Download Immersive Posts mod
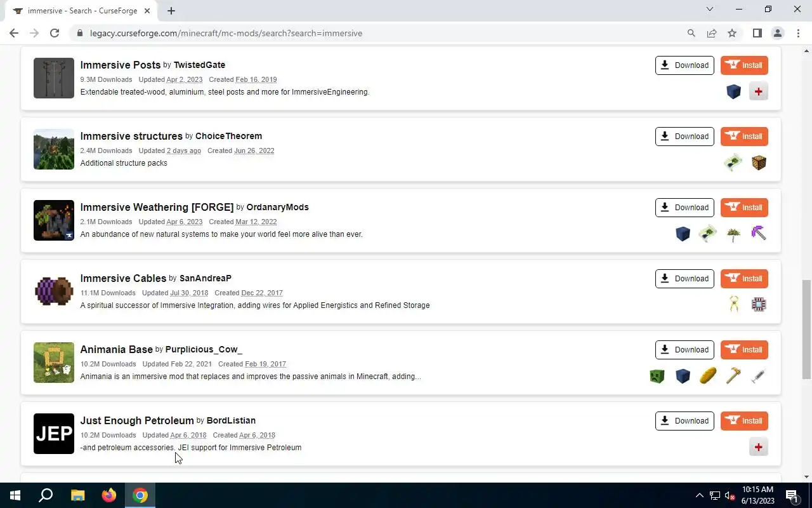The width and height of the screenshot is (812, 508). 684,65
